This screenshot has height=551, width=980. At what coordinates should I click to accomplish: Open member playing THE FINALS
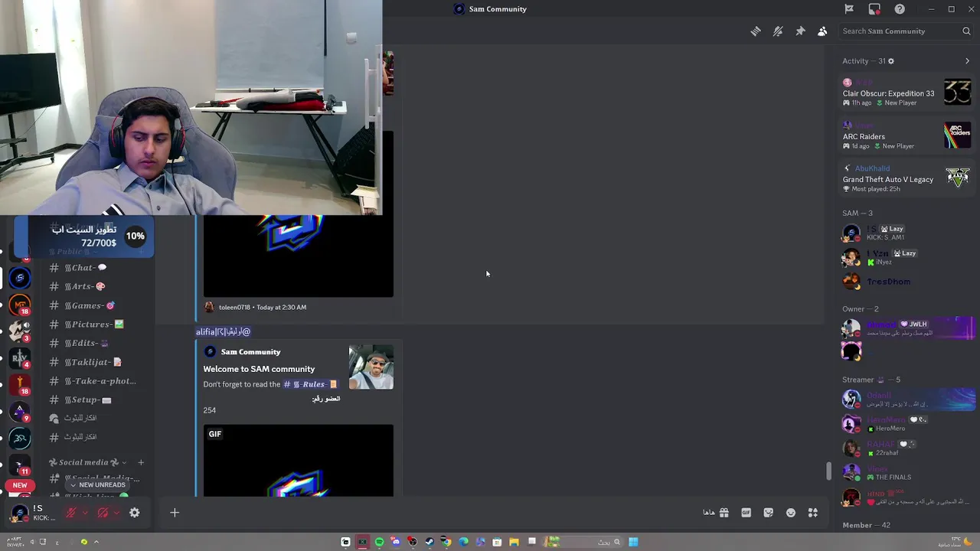tap(906, 473)
